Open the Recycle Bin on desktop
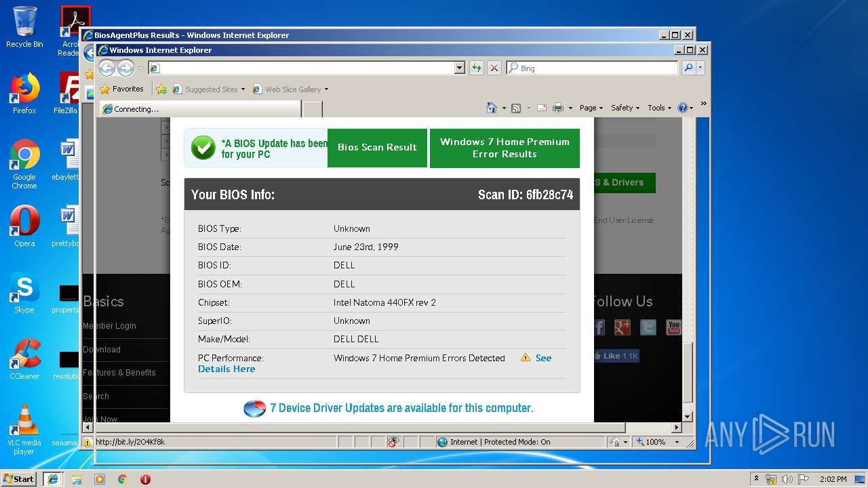 (24, 27)
